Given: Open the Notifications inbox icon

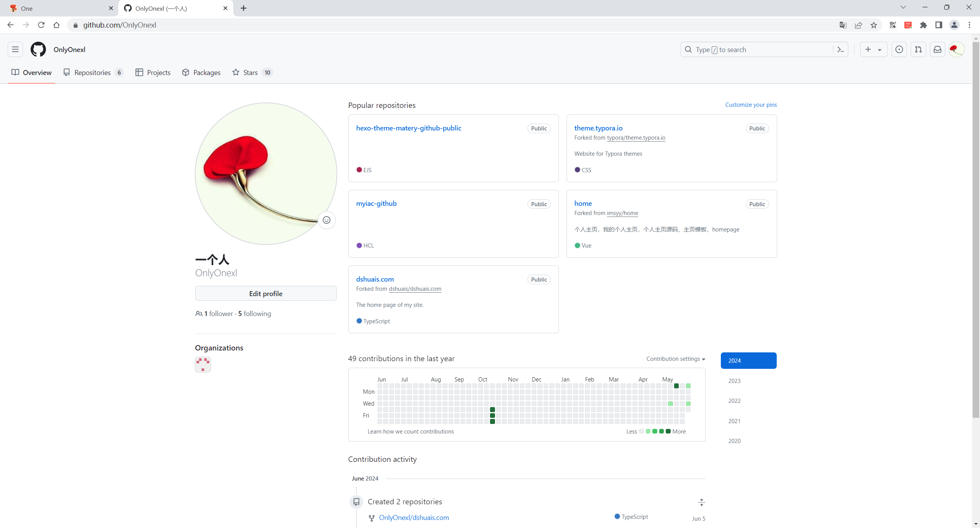Looking at the screenshot, I should coord(938,49).
